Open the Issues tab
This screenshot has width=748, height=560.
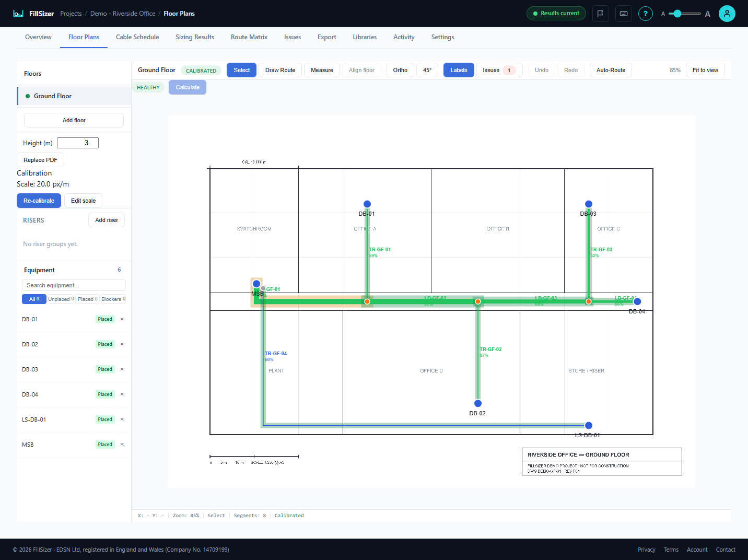(x=293, y=37)
